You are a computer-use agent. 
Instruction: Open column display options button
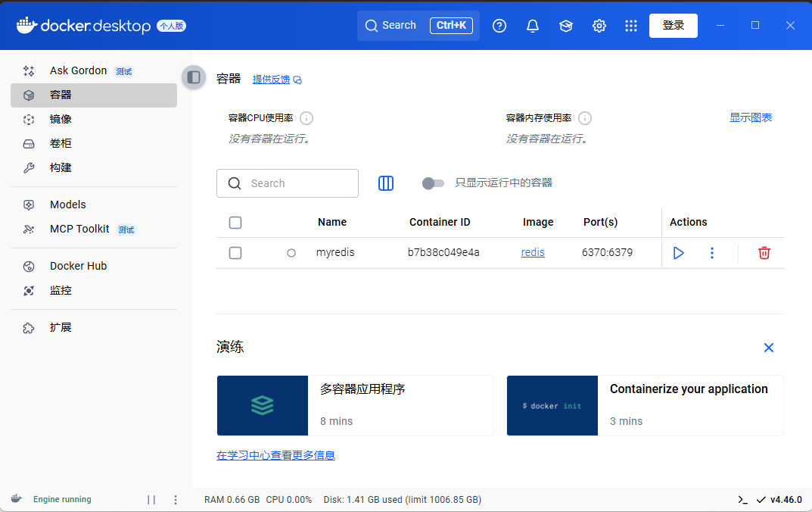(386, 183)
